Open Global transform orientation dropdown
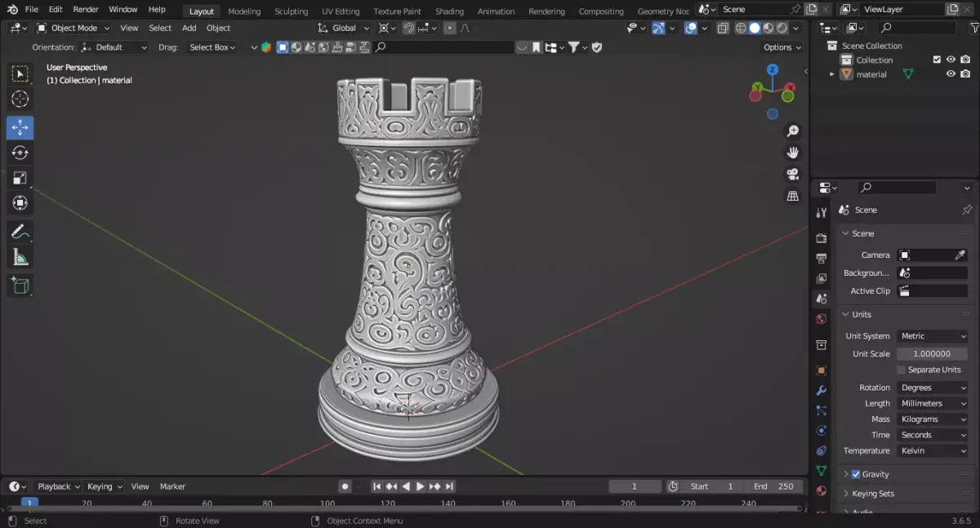This screenshot has height=528, width=980. pyautogui.click(x=344, y=28)
